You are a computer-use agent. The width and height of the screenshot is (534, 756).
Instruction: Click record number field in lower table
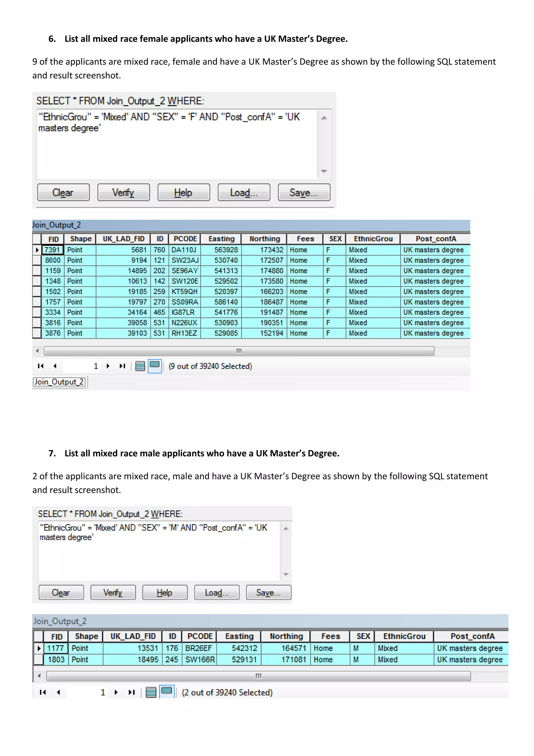pyautogui.click(x=87, y=692)
